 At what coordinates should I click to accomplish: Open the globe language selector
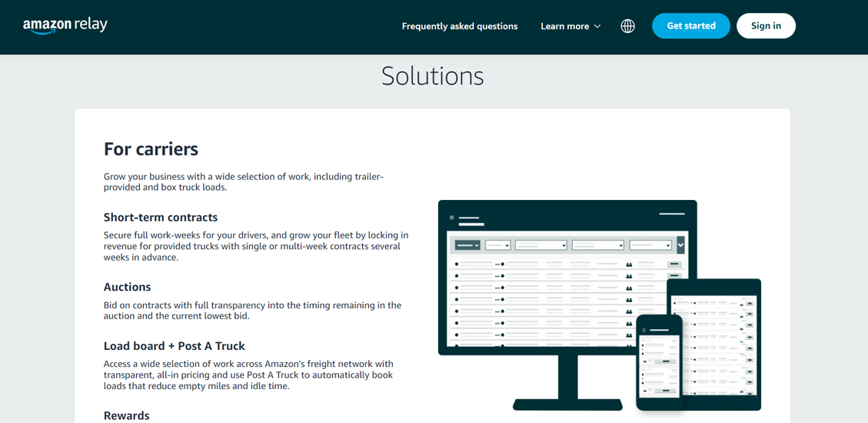click(627, 26)
